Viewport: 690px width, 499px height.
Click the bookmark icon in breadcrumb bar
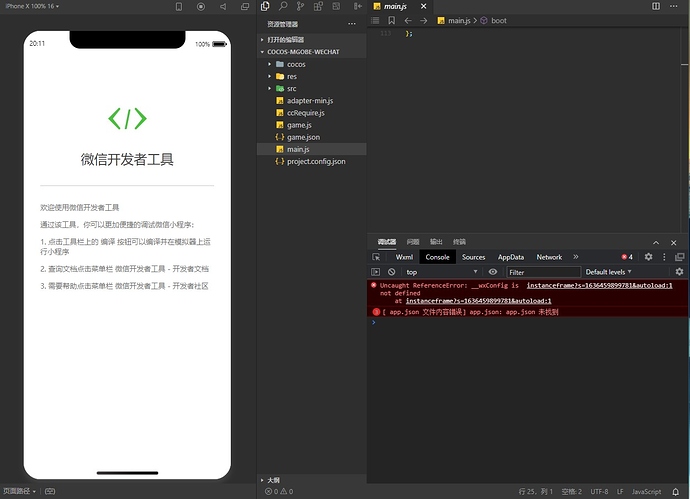point(391,20)
